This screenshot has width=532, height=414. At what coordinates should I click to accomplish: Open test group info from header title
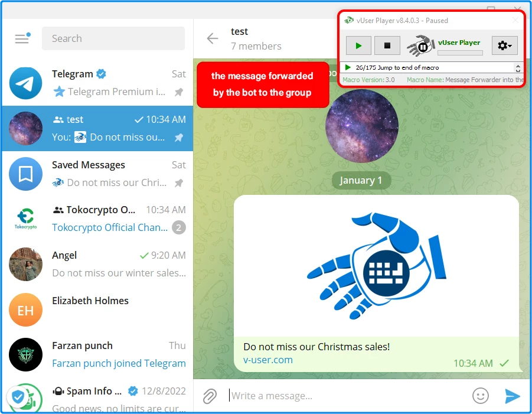pos(239,31)
